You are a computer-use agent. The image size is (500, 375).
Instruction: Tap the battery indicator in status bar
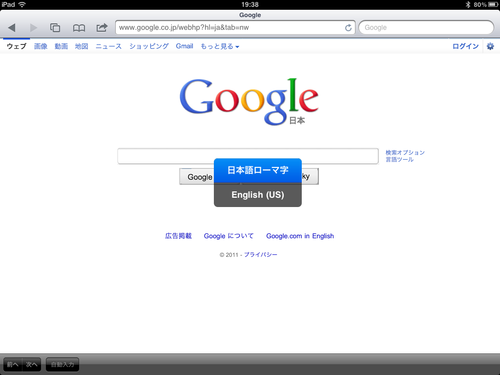[493, 5]
